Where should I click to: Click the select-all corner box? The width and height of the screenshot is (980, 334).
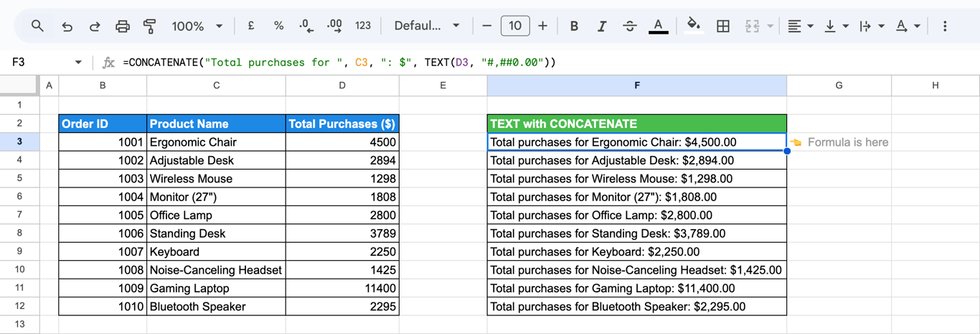point(19,85)
